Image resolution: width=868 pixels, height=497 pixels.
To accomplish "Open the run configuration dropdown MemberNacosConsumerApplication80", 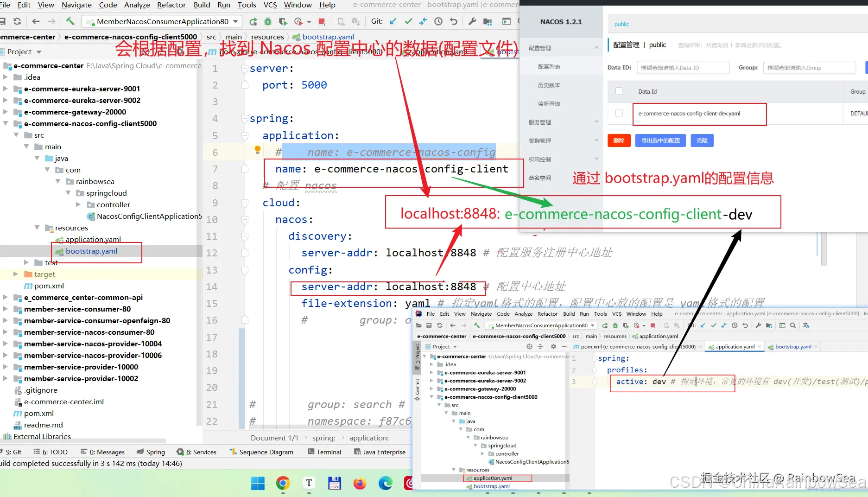I will (x=162, y=21).
